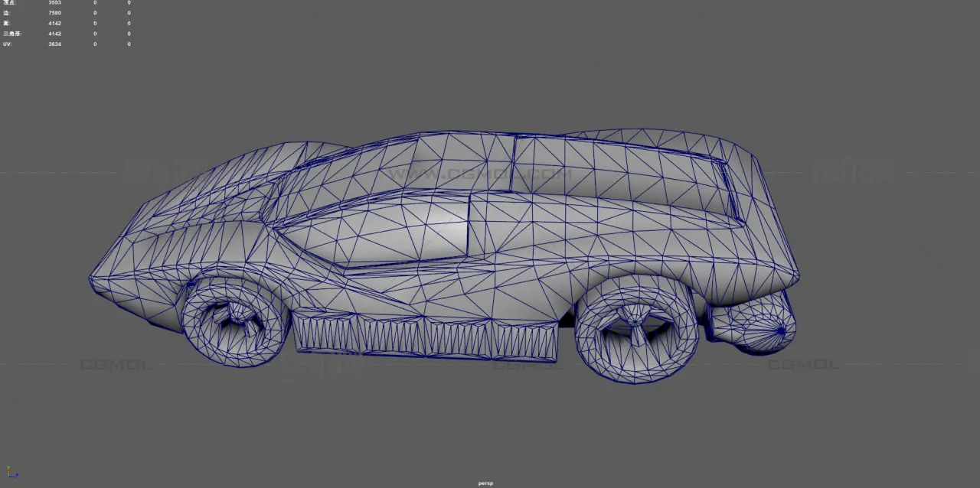Click the triangles count value 4142

54,34
